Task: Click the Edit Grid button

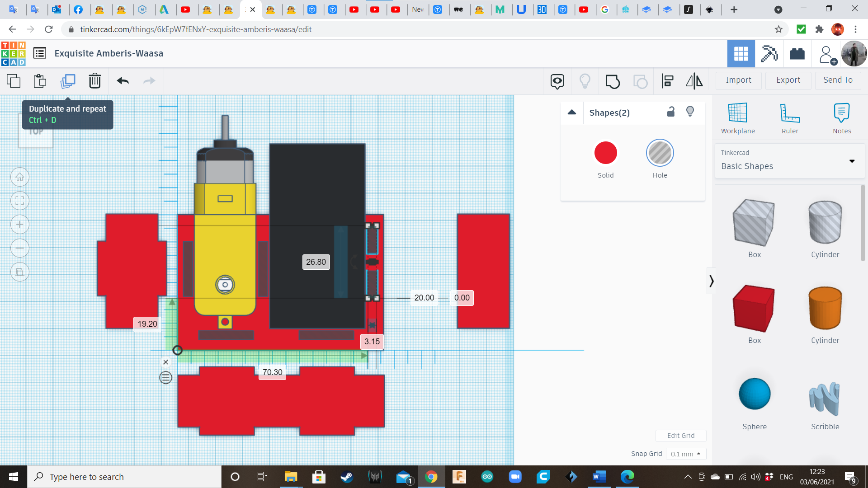Action: [680, 436]
